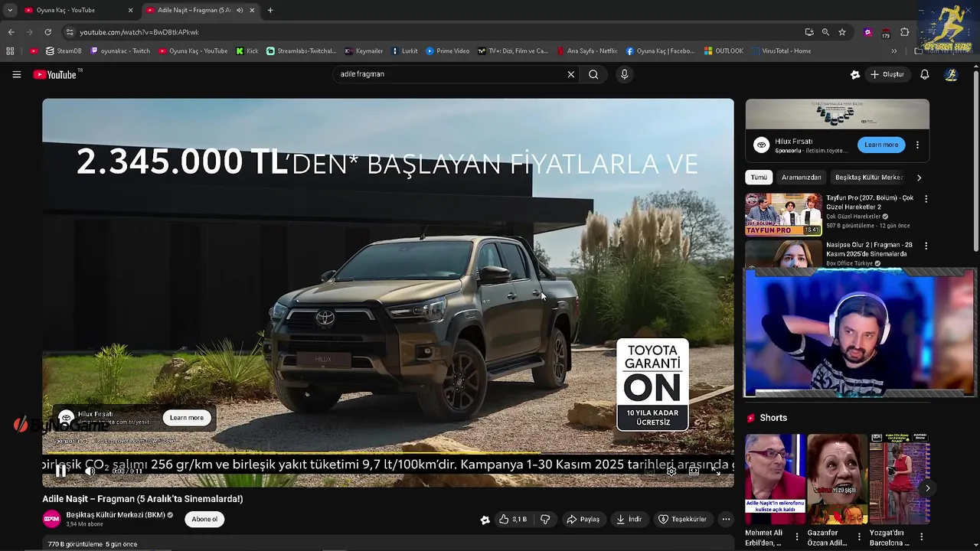980x551 pixels.
Task: Subscribe with Abone ol button
Action: (204, 519)
